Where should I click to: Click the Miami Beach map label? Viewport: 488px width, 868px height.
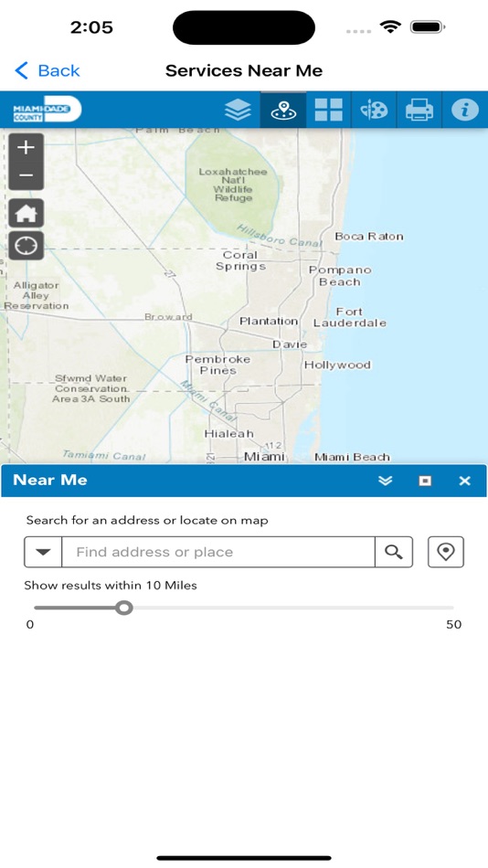tap(352, 457)
